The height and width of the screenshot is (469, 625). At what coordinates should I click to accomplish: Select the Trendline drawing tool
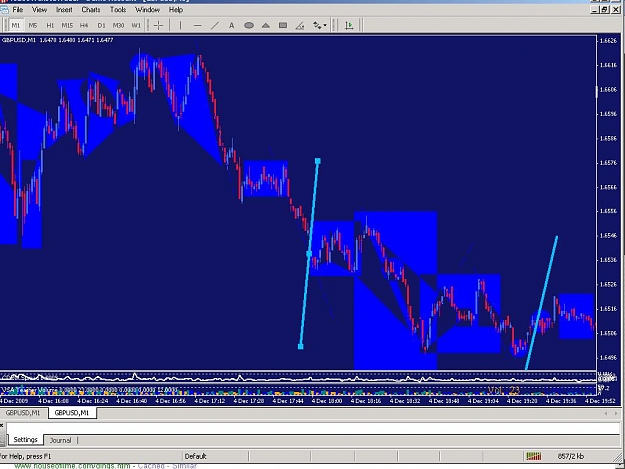[x=214, y=26]
